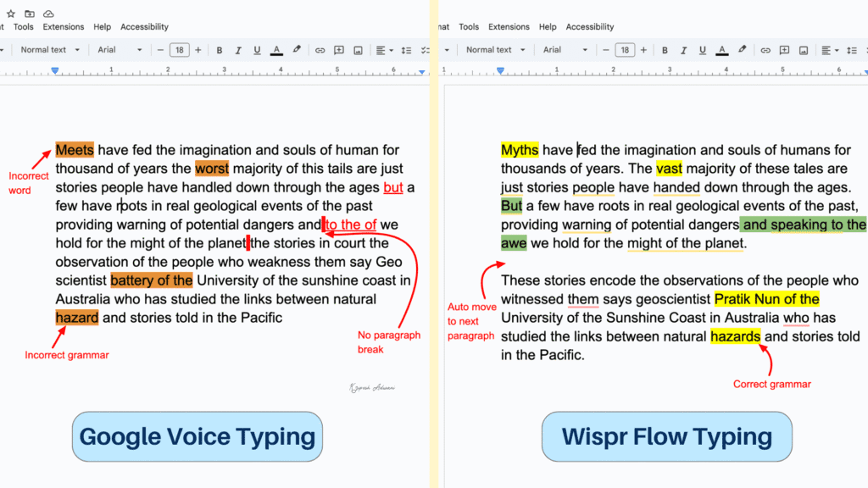
Task: Click font size field 18 in left window
Action: [x=180, y=50]
